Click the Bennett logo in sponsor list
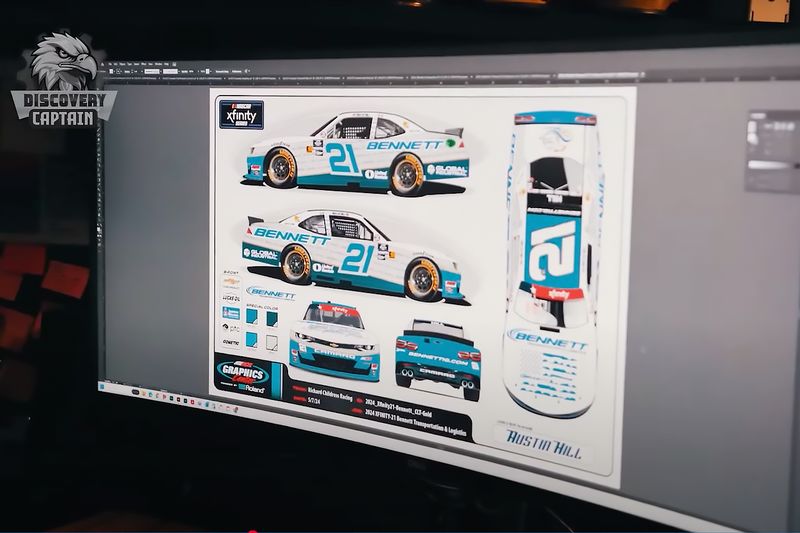Viewport: 800px width, 533px height. pos(271,293)
